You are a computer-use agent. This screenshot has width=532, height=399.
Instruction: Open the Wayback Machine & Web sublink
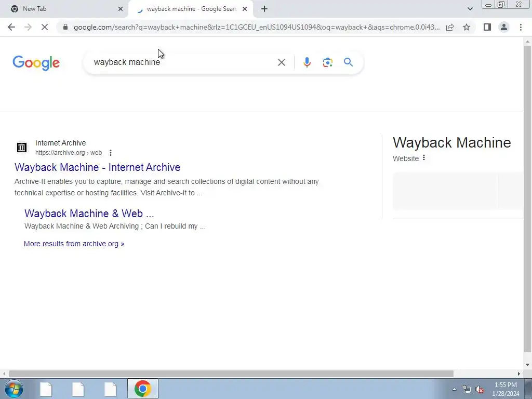tap(89, 214)
